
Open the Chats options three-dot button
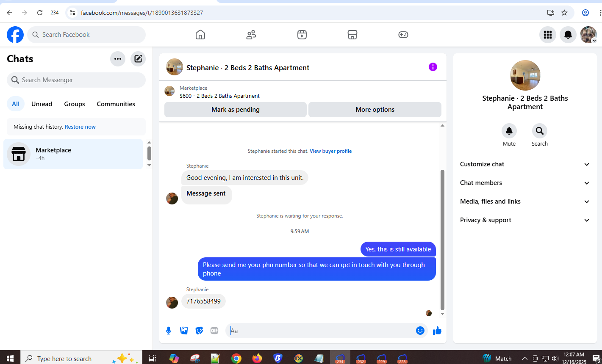point(118,59)
